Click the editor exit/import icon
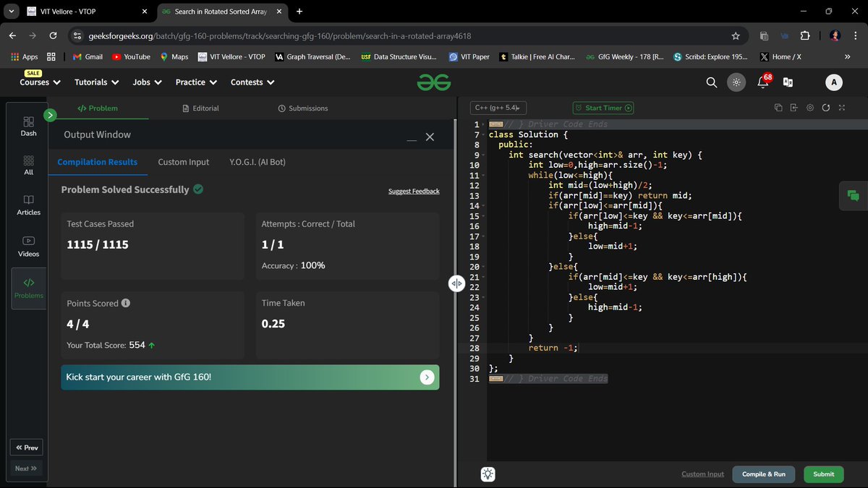The width and height of the screenshot is (868, 488). [794, 108]
